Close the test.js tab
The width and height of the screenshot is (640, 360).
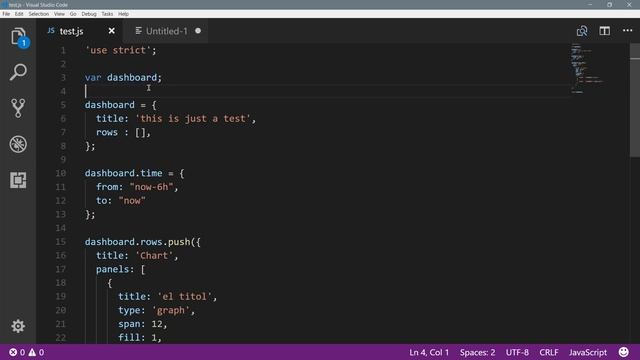(x=111, y=31)
